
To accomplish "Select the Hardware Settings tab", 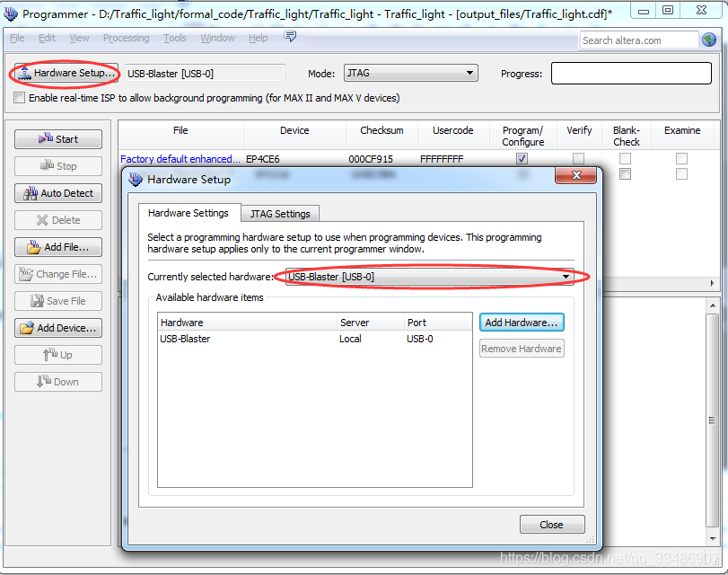I will coord(189,213).
